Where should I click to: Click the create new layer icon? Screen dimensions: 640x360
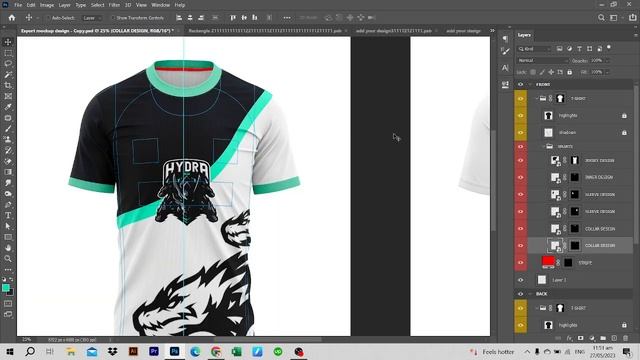(x=614, y=338)
